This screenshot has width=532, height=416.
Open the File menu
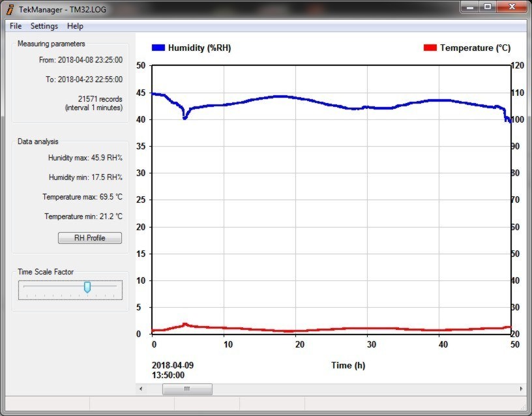coord(16,26)
